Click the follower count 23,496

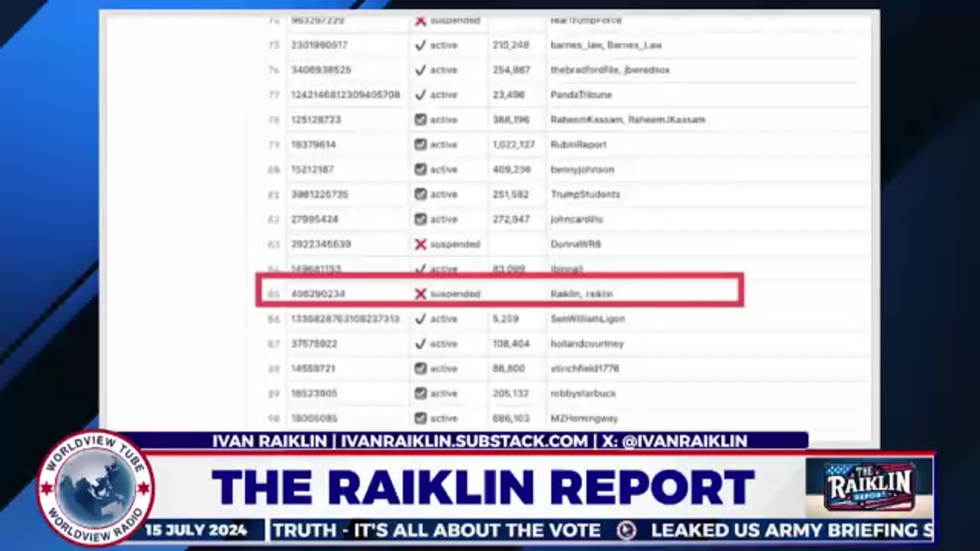click(x=508, y=95)
